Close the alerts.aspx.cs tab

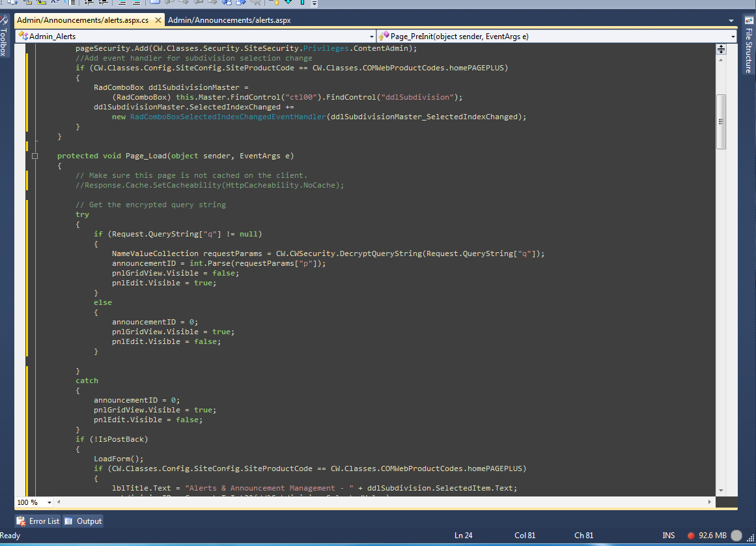point(158,20)
